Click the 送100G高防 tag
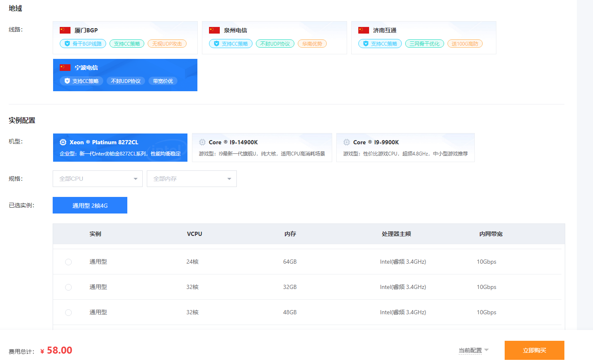Image resolution: width=593 pixels, height=364 pixels. (464, 44)
